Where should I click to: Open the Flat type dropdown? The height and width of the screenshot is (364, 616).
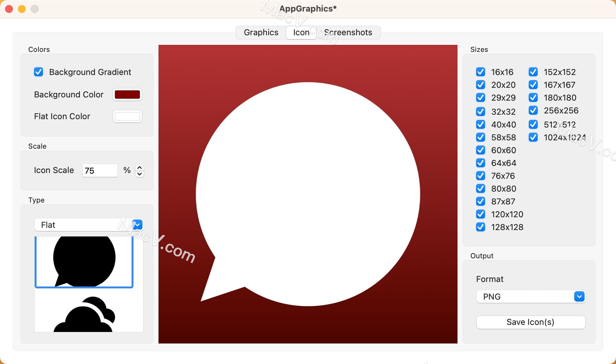[x=89, y=225]
